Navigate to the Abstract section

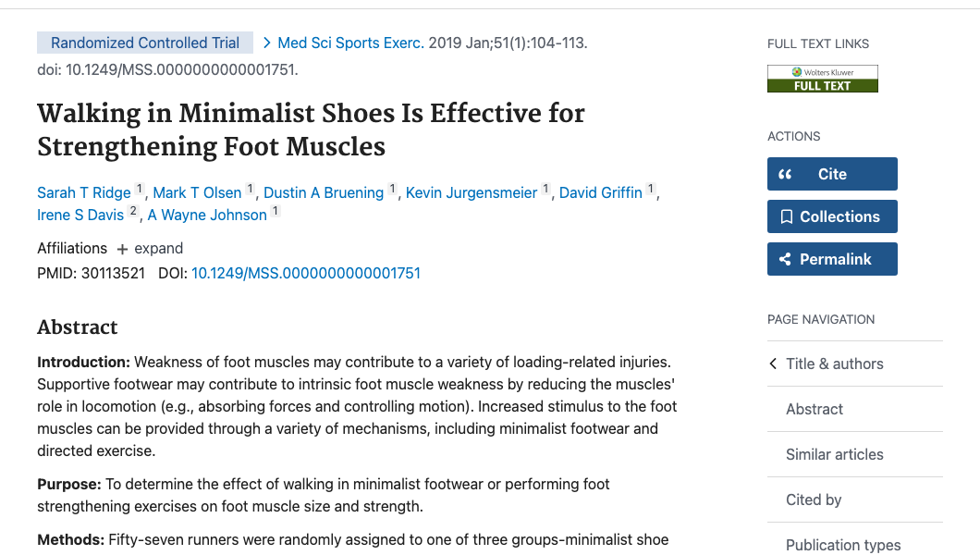point(814,409)
